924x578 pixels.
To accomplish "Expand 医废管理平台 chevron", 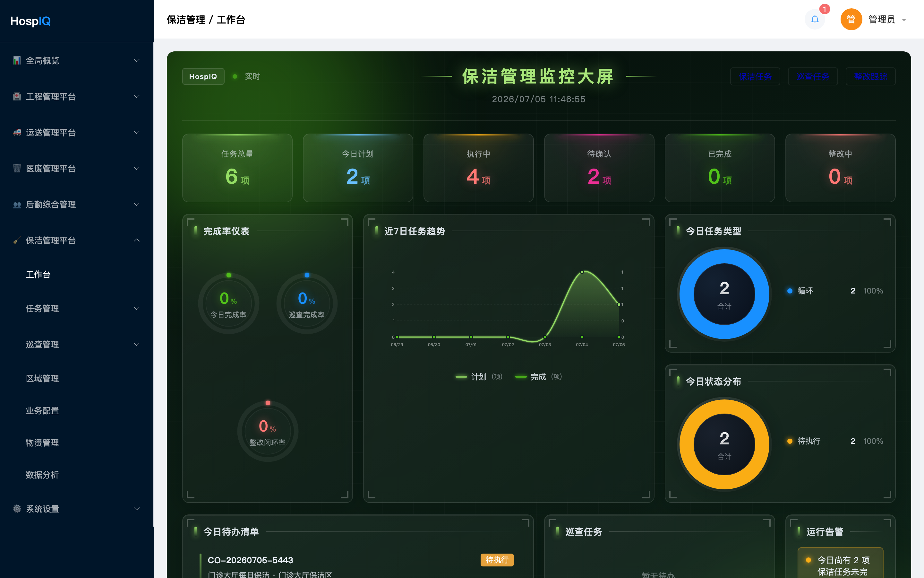I will click(x=136, y=168).
